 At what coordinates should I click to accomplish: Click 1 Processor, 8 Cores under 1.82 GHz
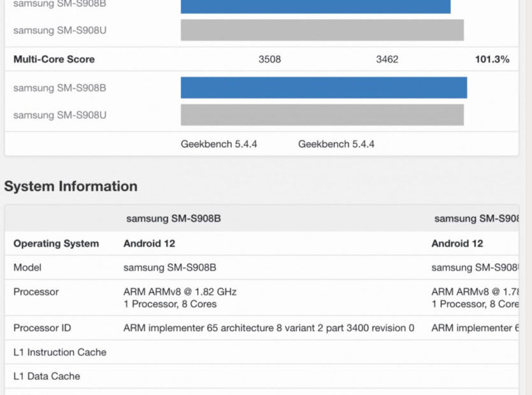click(170, 304)
